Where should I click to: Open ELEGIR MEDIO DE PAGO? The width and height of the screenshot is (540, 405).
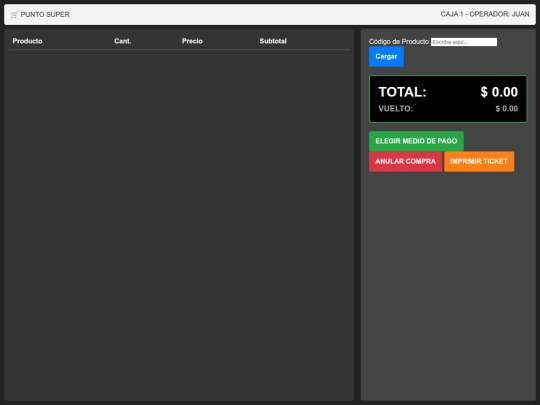point(416,141)
